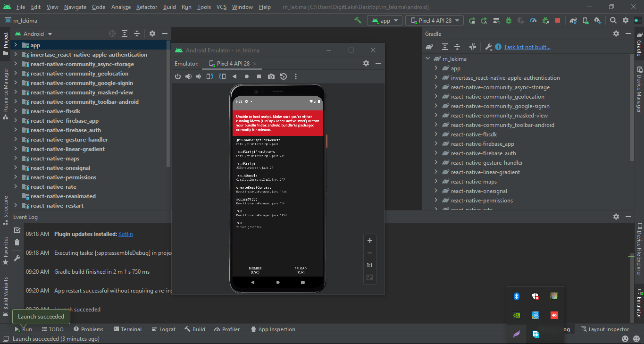
Task: Open the SDK Manager icon in toolbar
Action: pyautogui.click(x=598, y=20)
